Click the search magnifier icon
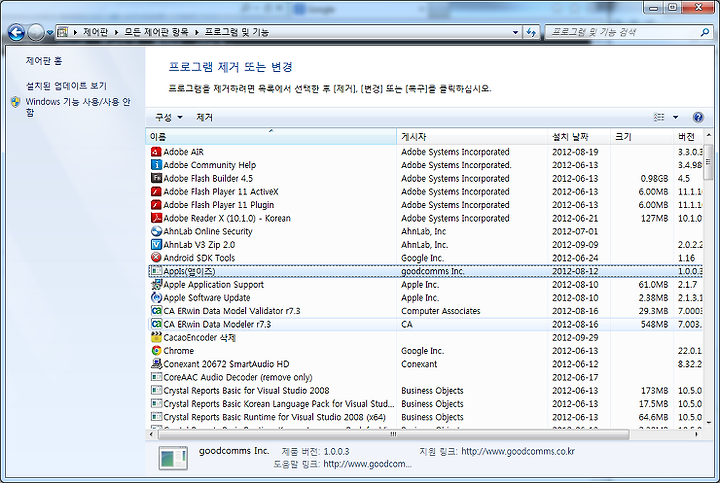 (x=704, y=32)
